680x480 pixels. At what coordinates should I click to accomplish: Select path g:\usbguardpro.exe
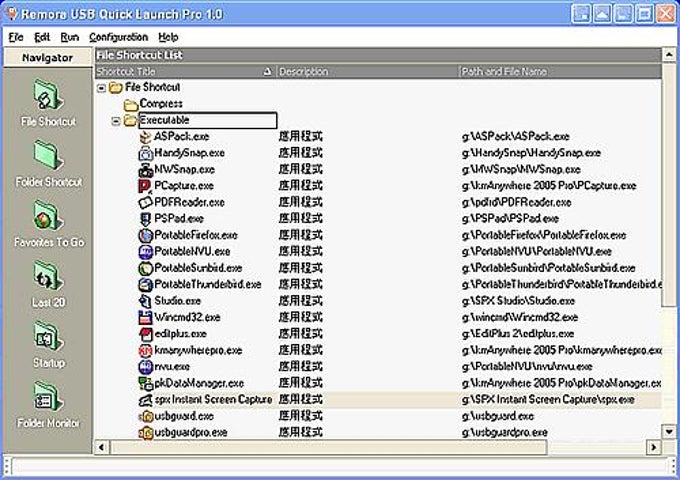point(504,433)
